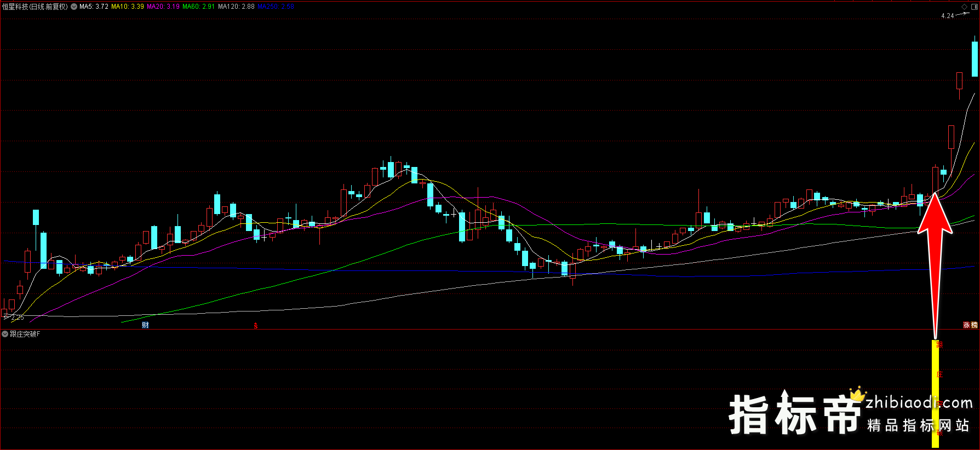Click the blue 财 marker on the chart
Image resolution: width=980 pixels, height=450 pixels.
pyautogui.click(x=145, y=325)
